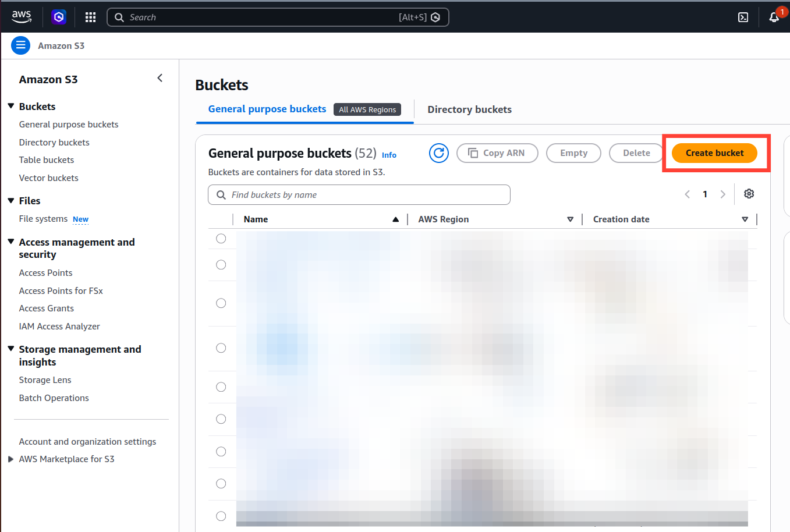
Task: Select the first bucket row radio button
Action: (221, 239)
